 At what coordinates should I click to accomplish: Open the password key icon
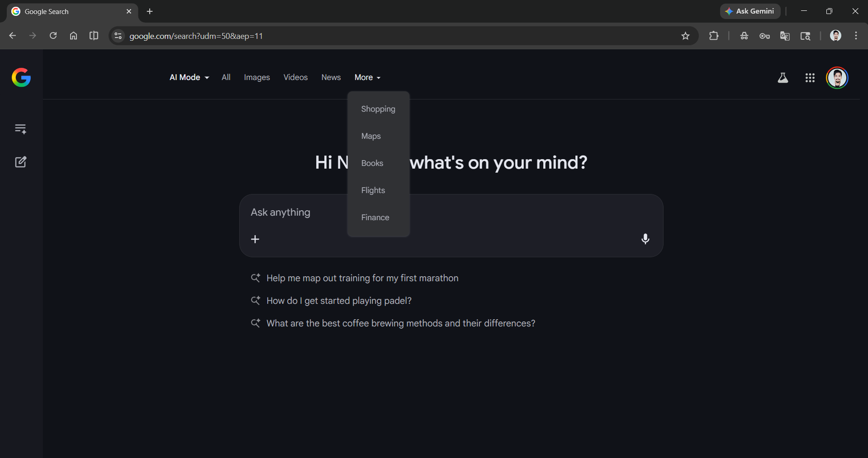[764, 36]
